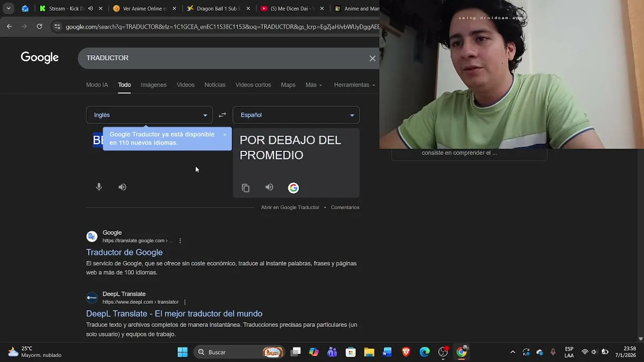This screenshot has height=362, width=644.
Task: Close the Me Dicen Dai YouTube tab
Action: pos(322,9)
